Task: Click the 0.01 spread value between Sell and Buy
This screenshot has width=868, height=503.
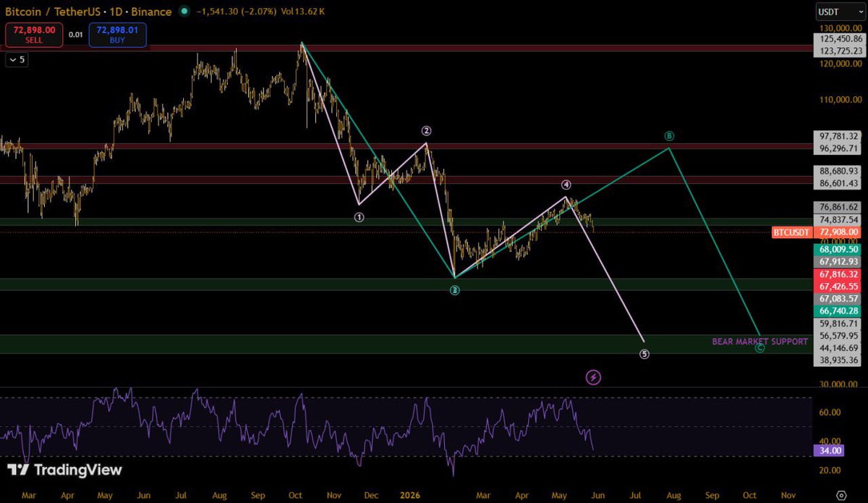Action: [75, 34]
